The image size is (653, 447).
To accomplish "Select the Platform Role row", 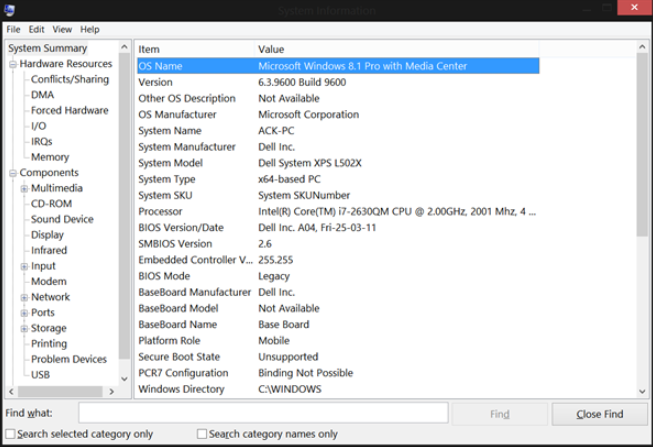I will pos(338,341).
